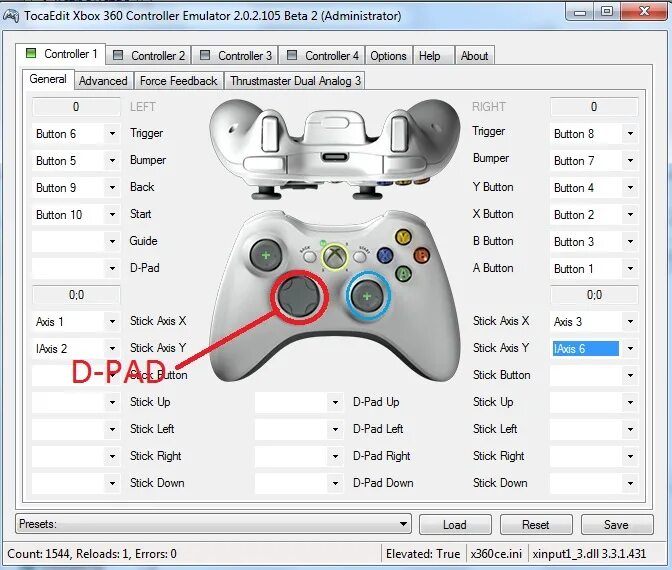Image resolution: width=672 pixels, height=570 pixels.
Task: Click the xinput1_3.dll 3.3.1.431 status text
Action: click(589, 554)
